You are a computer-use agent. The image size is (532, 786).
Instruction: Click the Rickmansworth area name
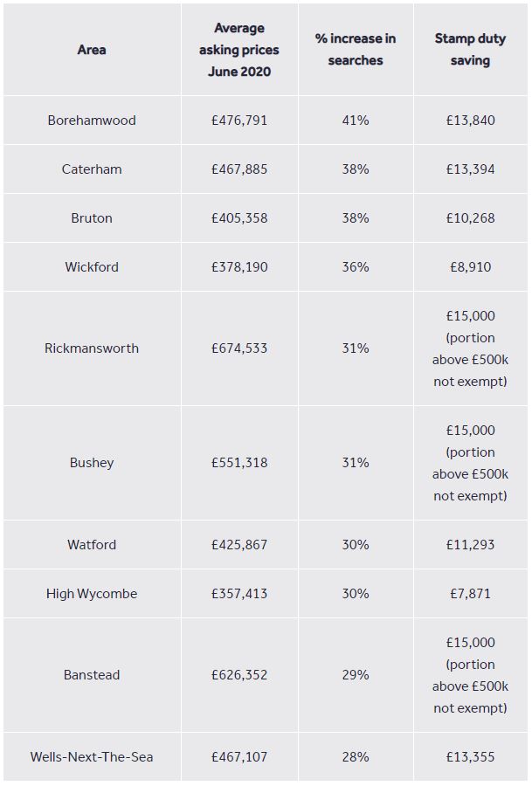pyautogui.click(x=92, y=348)
